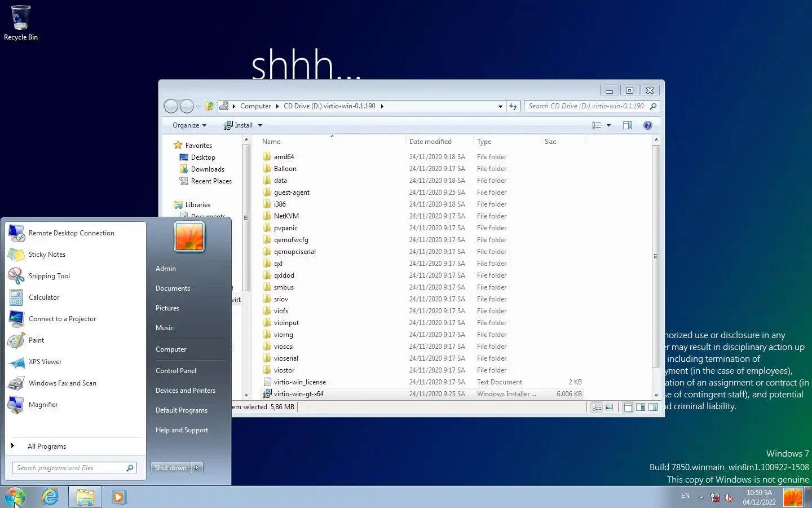Show hidden tray icons arrow

[701, 497]
